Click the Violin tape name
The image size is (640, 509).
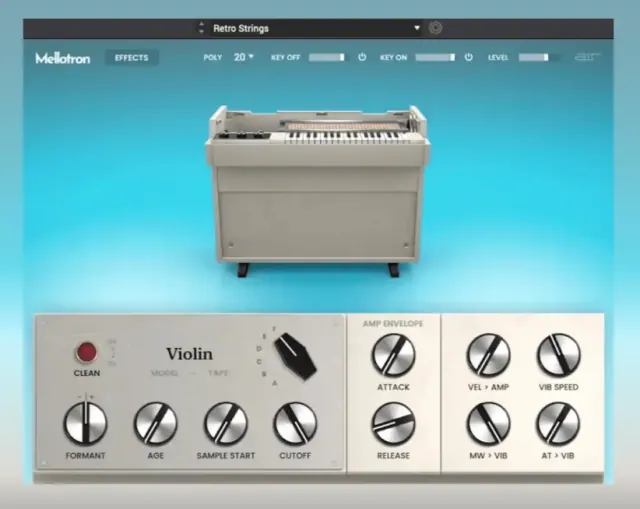[189, 354]
